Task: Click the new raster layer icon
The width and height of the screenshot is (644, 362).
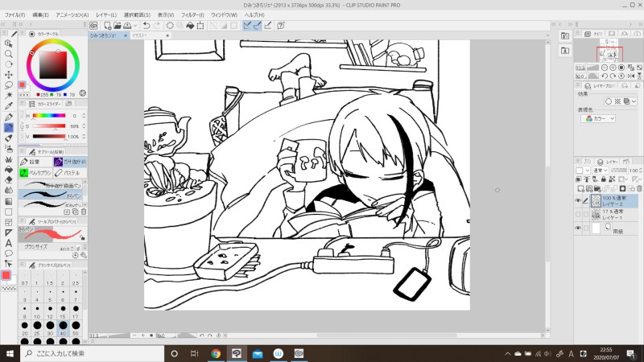Action: tap(580, 189)
